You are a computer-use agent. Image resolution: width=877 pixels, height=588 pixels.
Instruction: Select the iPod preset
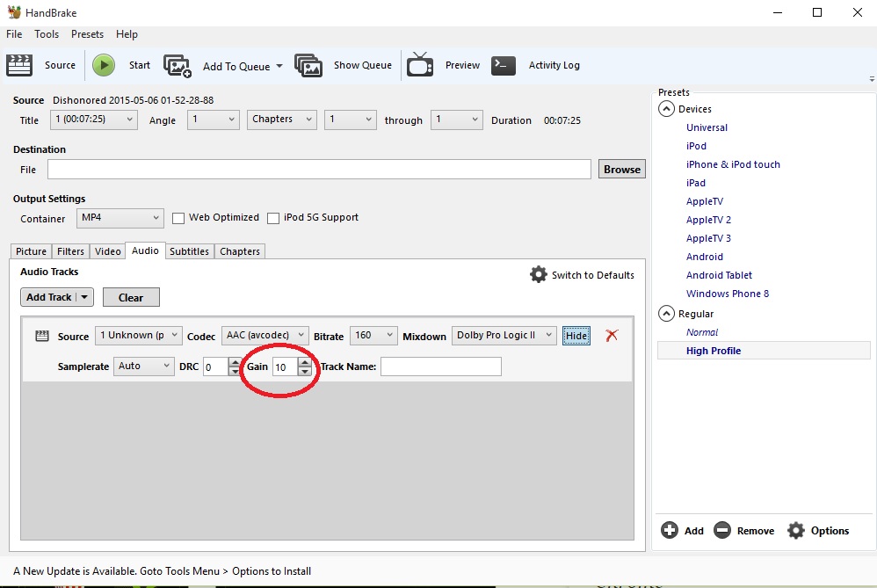coord(696,145)
